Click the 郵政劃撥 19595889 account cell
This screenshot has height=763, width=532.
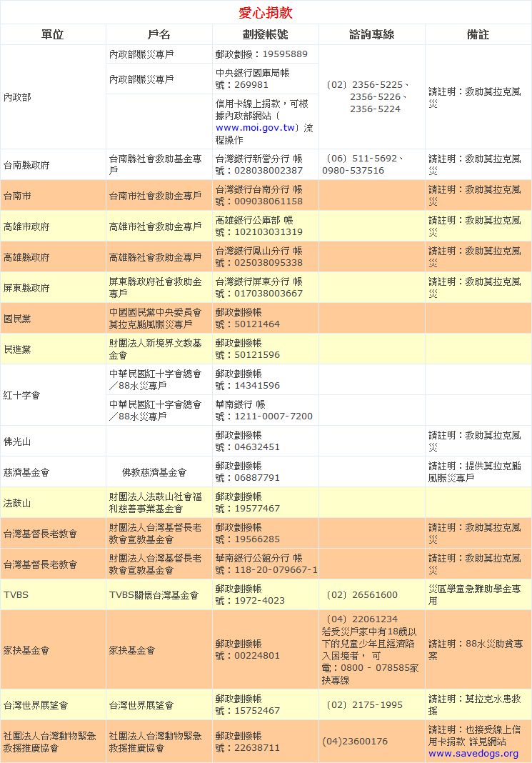(261, 54)
